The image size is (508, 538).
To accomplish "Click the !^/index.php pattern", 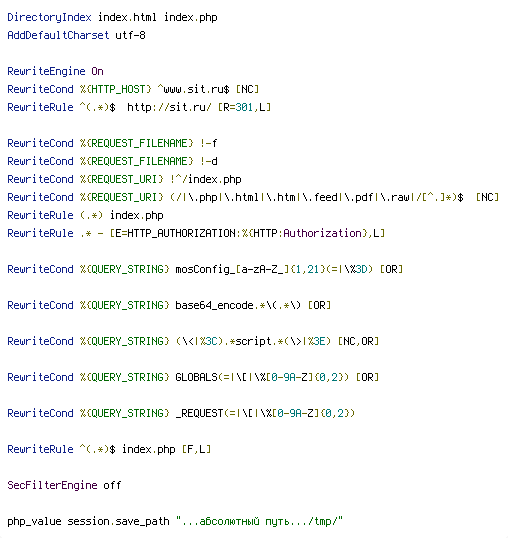I will (206, 179).
